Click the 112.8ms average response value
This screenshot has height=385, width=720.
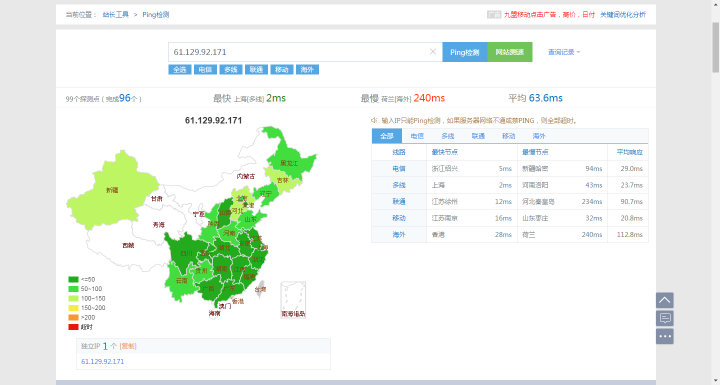[x=630, y=235]
